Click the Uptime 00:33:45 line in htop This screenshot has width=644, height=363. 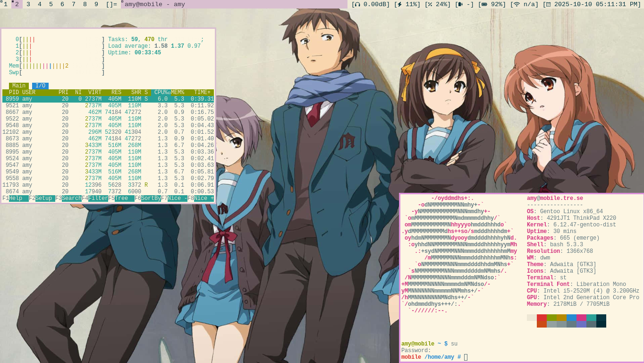tap(135, 53)
